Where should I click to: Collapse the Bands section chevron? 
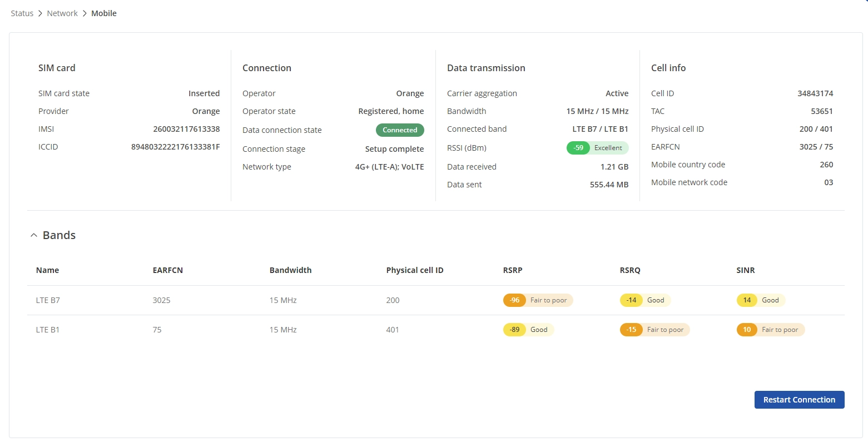[x=34, y=235]
